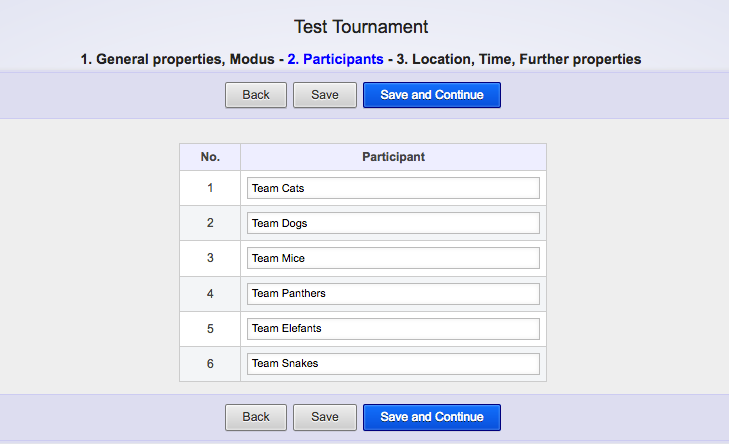This screenshot has width=729, height=444.
Task: Click the Participant column header
Action: click(x=393, y=157)
